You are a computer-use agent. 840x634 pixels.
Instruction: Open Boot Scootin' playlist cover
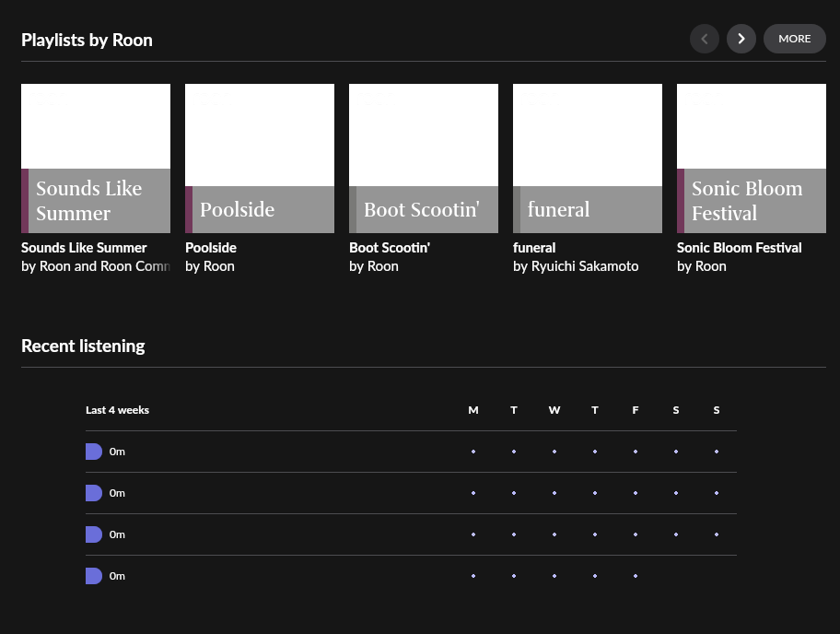pyautogui.click(x=424, y=158)
